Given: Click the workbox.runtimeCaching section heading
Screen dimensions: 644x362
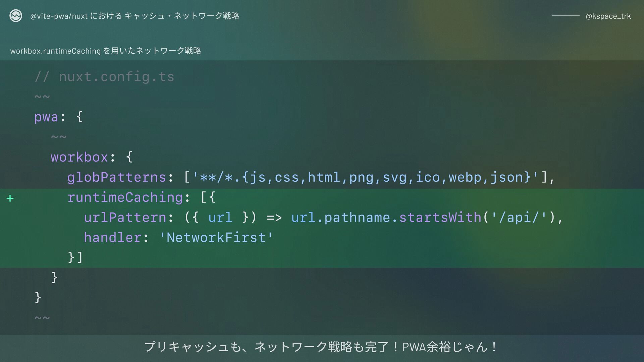Looking at the screenshot, I should pyautogui.click(x=106, y=51).
